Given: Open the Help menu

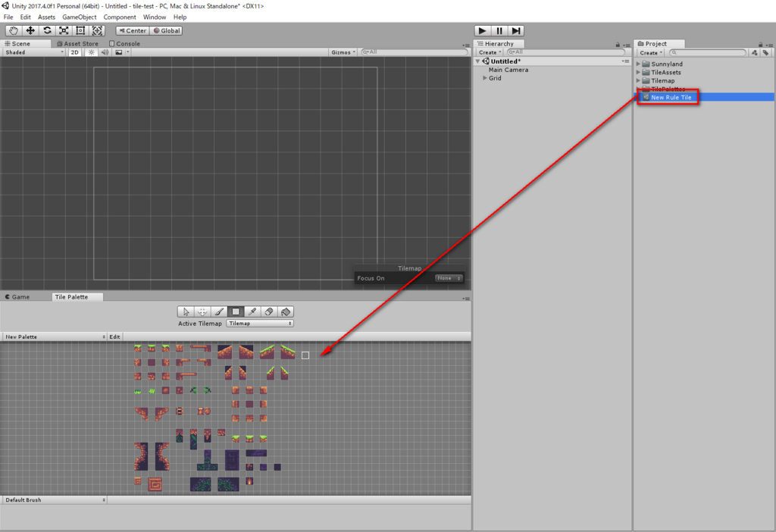Looking at the screenshot, I should point(180,17).
